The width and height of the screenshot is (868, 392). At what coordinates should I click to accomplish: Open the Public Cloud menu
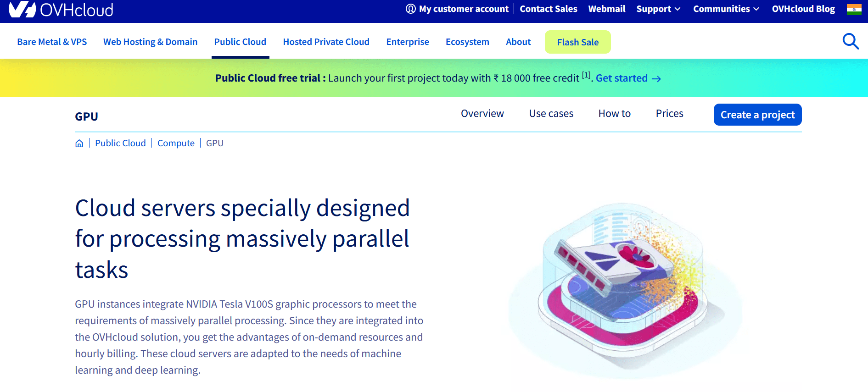pyautogui.click(x=240, y=42)
